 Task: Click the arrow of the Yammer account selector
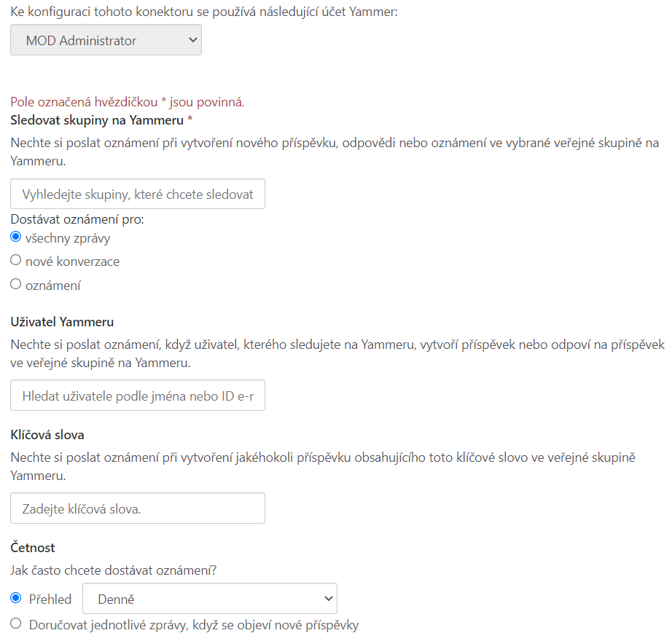tap(193, 41)
